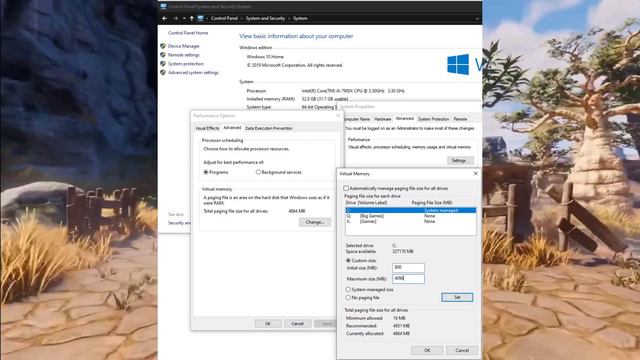
Task: Open Advanced system settings link
Action: (x=193, y=72)
